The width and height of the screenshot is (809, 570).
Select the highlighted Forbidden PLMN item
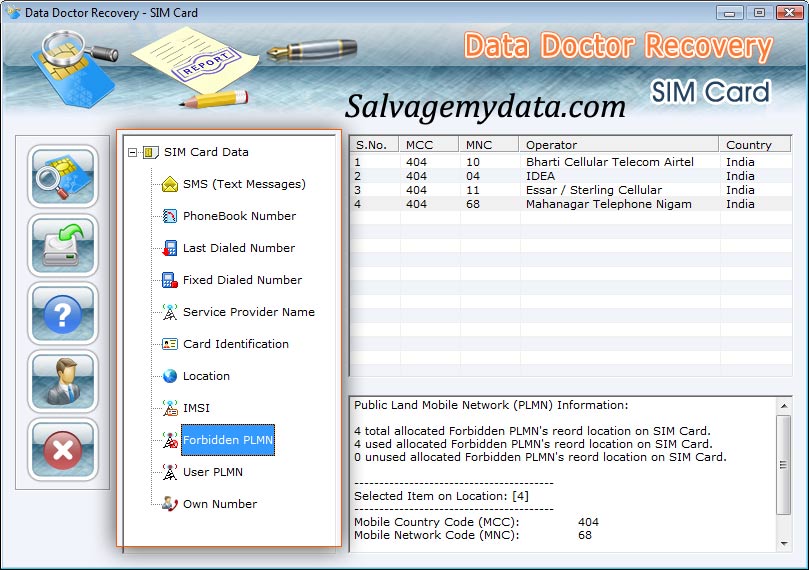click(x=228, y=440)
